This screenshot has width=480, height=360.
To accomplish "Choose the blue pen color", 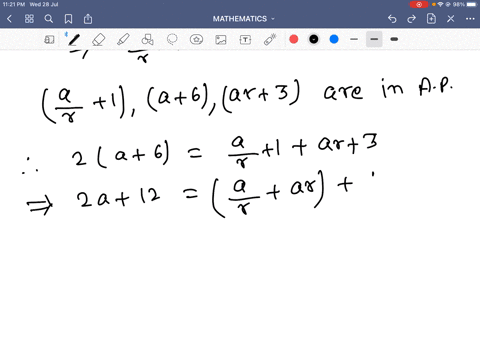I will tap(334, 39).
